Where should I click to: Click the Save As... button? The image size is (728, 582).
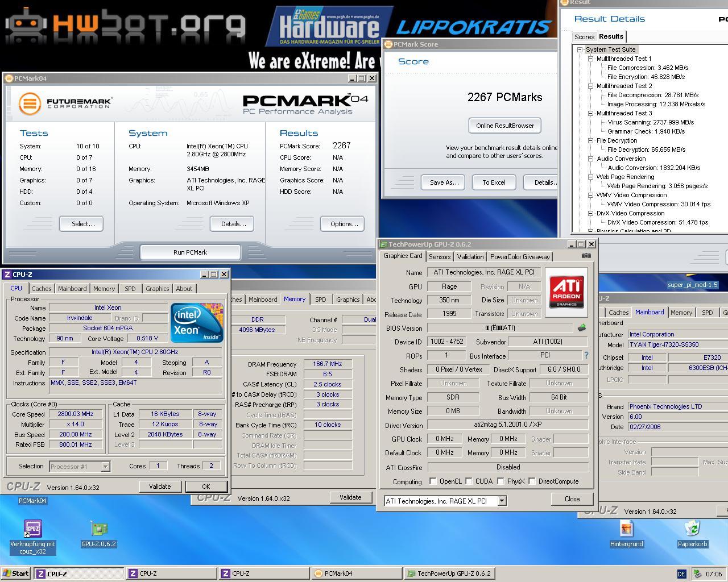[444, 182]
